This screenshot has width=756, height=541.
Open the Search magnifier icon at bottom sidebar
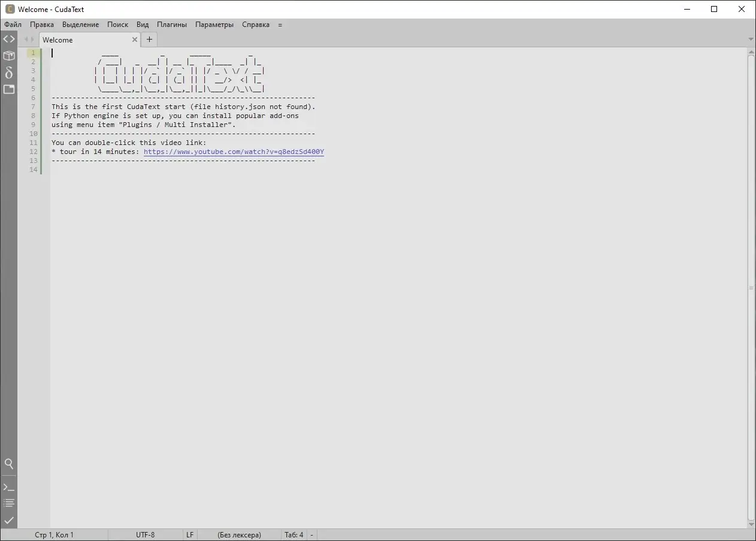9,464
